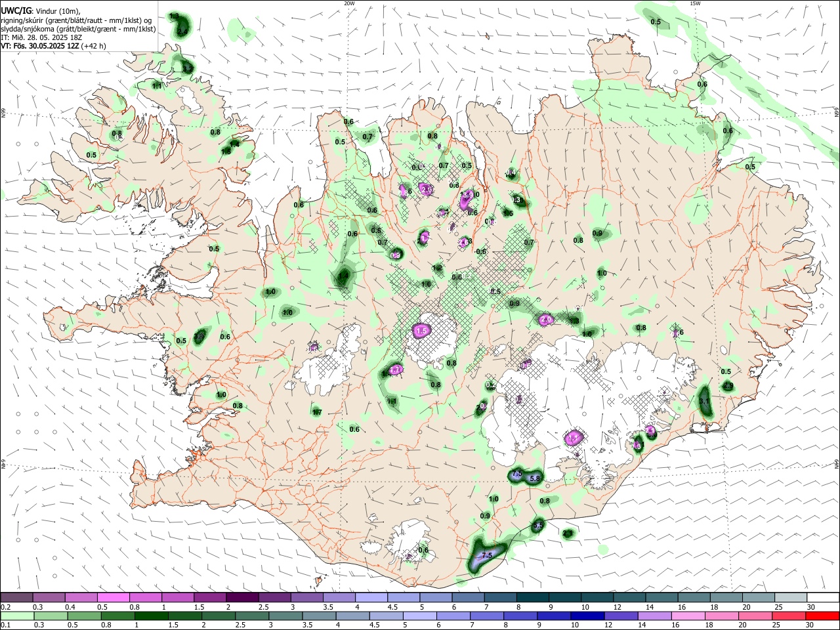
Task: Select the 2.4 value off the northwest coast
Action: [182, 31]
